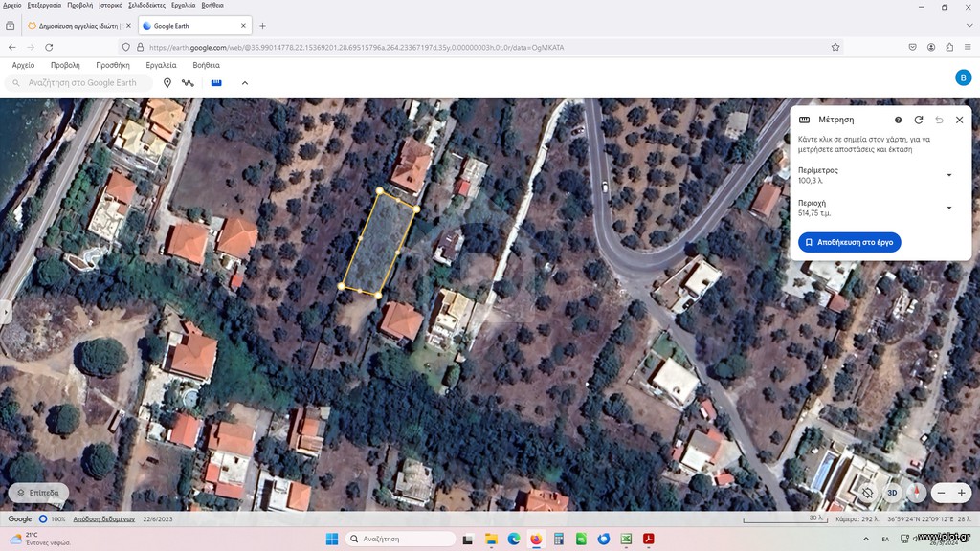Zoom in with the plus button
Viewport: 980px width, 551px height.
point(961,493)
